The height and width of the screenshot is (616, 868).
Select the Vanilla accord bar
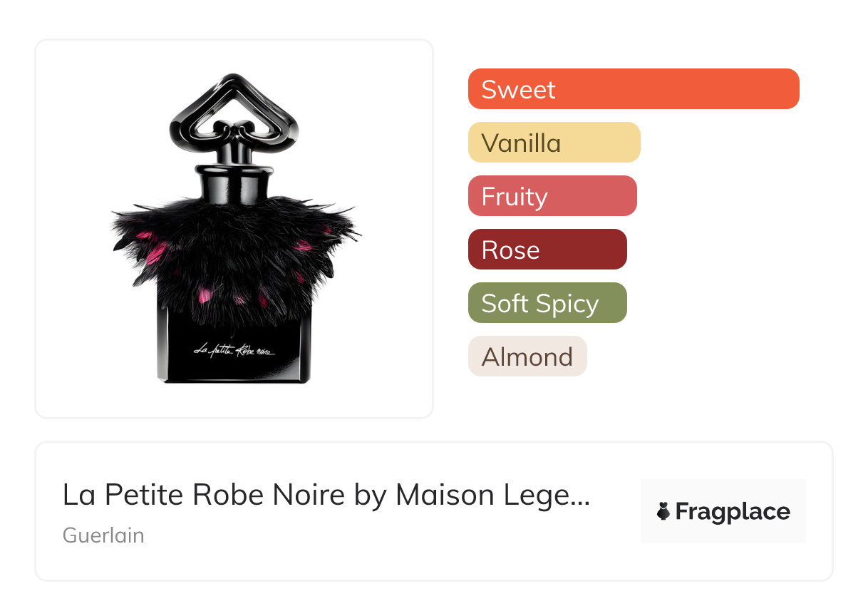554,143
